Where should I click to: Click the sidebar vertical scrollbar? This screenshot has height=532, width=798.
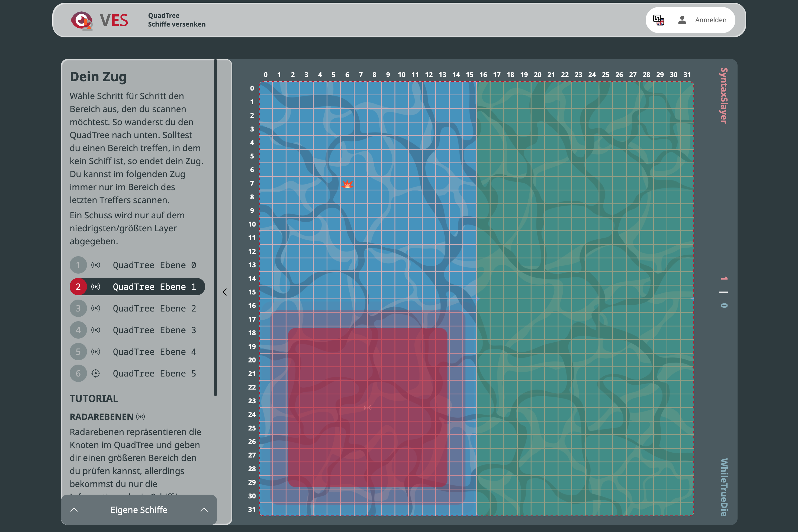215,227
